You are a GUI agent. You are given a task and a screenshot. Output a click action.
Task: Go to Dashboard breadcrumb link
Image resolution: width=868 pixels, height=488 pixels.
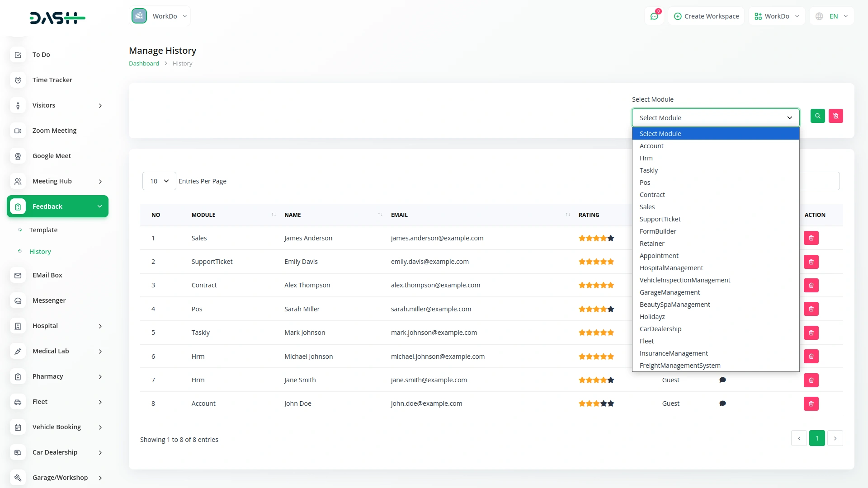tap(144, 64)
